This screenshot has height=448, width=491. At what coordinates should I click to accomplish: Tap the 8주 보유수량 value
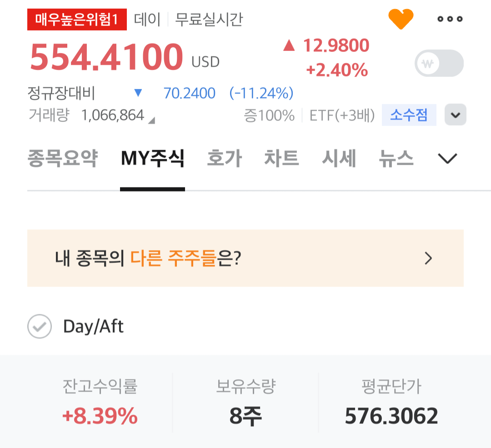pyautogui.click(x=245, y=416)
